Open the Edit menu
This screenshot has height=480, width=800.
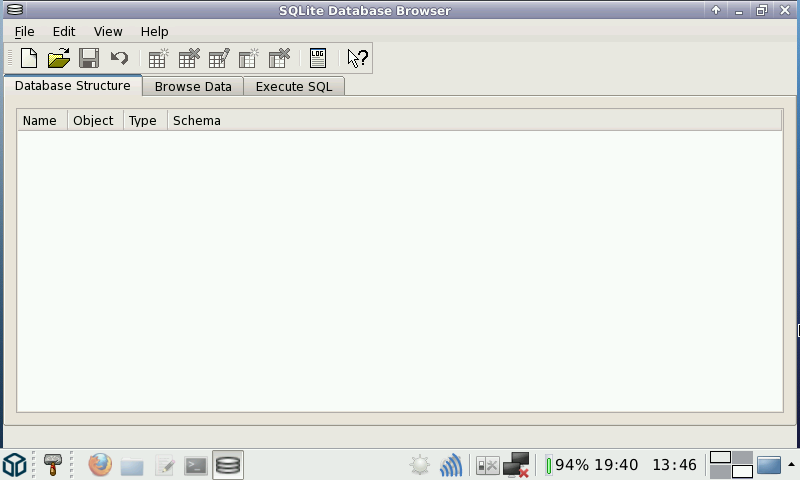coord(64,32)
